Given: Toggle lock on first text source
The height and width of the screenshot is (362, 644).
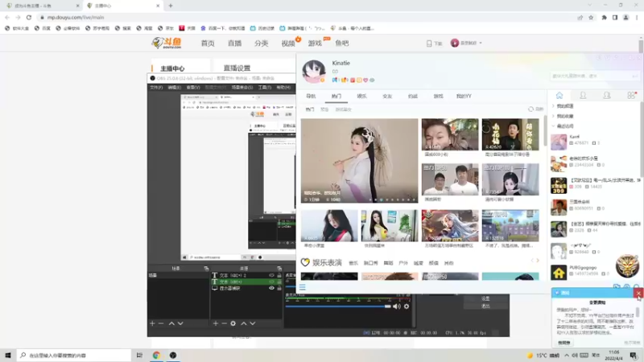Looking at the screenshot, I should pyautogui.click(x=279, y=275).
